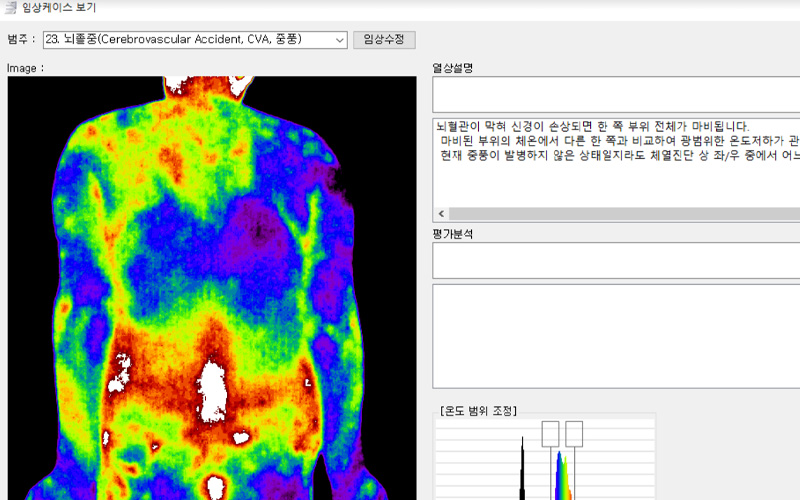
Task: Click the 임상수정 button
Action: click(x=384, y=40)
